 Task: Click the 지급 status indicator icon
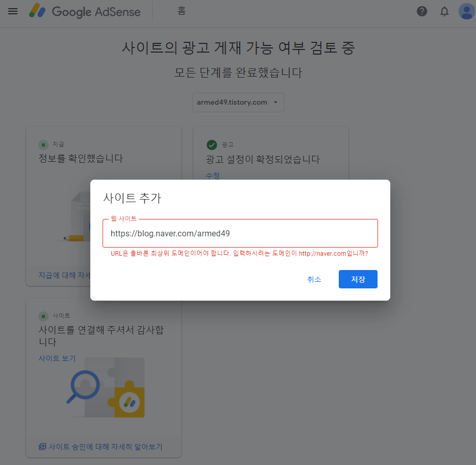click(x=43, y=145)
